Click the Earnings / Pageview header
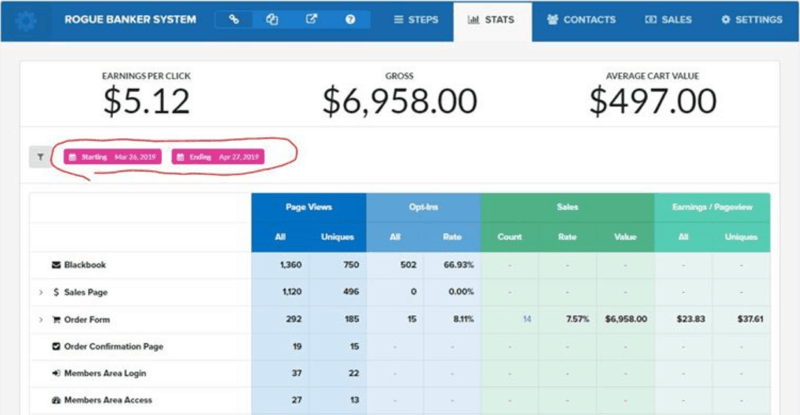The height and width of the screenshot is (415, 800). tap(712, 207)
